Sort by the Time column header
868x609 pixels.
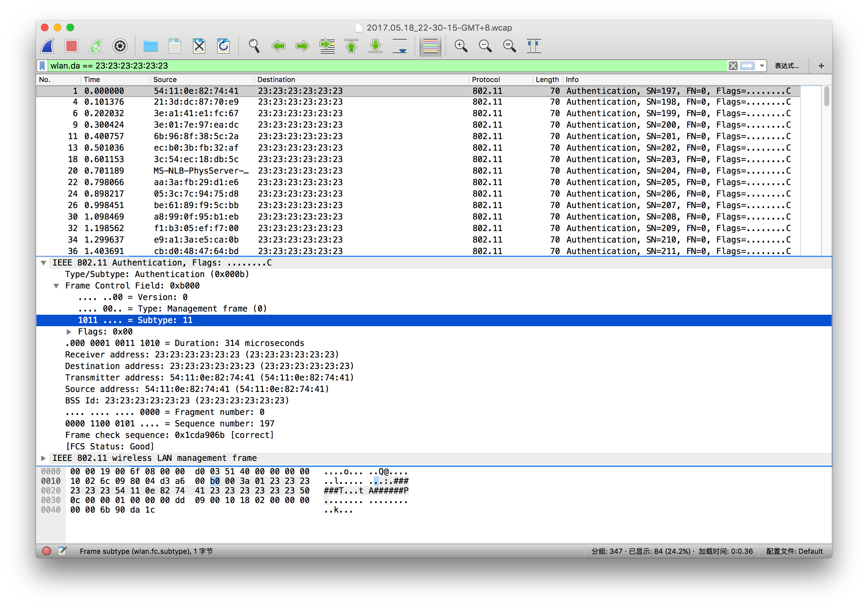(x=115, y=80)
